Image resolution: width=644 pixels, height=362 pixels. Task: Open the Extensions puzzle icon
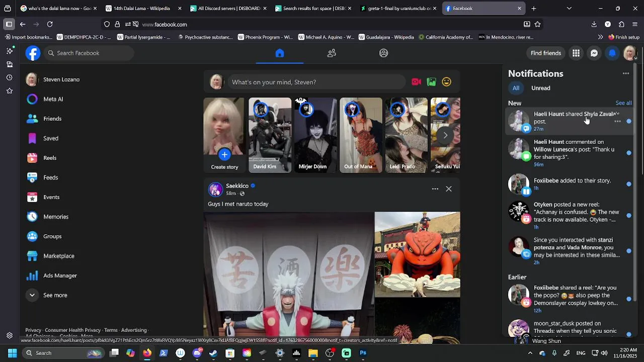pyautogui.click(x=621, y=24)
